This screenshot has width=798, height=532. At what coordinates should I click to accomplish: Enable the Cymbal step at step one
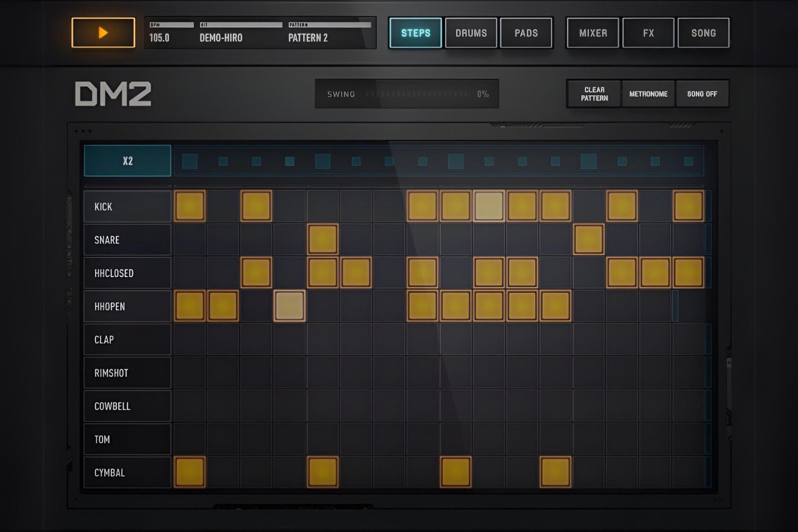tap(190, 472)
